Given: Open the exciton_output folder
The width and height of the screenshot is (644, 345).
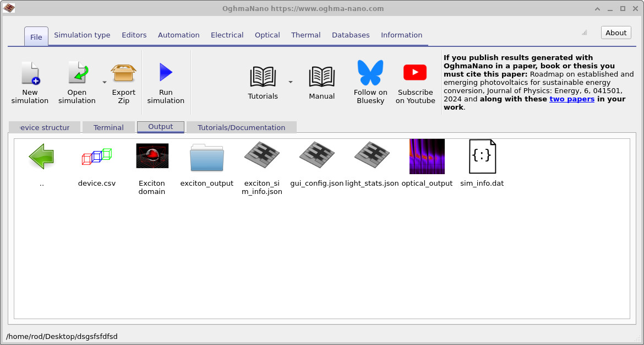Looking at the screenshot, I should [x=206, y=156].
